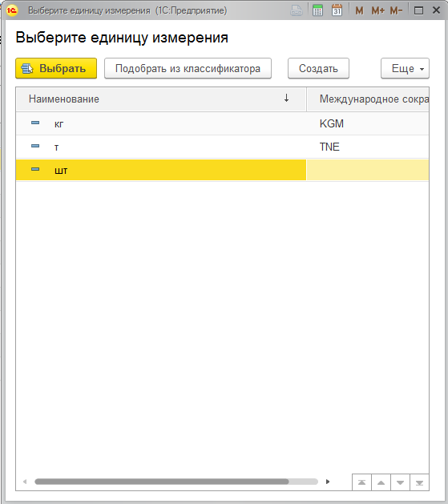
Task: Click the Создать button
Action: click(318, 68)
